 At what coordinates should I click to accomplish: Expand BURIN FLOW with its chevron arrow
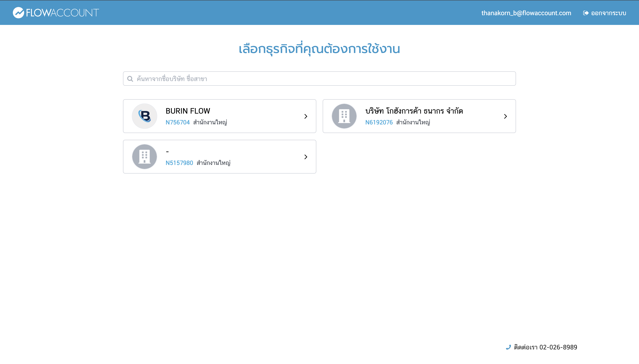click(x=306, y=116)
